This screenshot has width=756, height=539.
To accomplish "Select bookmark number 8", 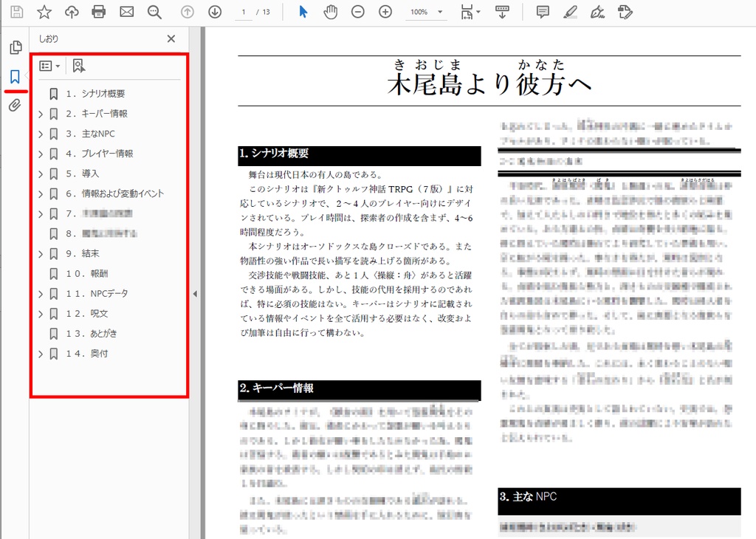I will click(101, 234).
